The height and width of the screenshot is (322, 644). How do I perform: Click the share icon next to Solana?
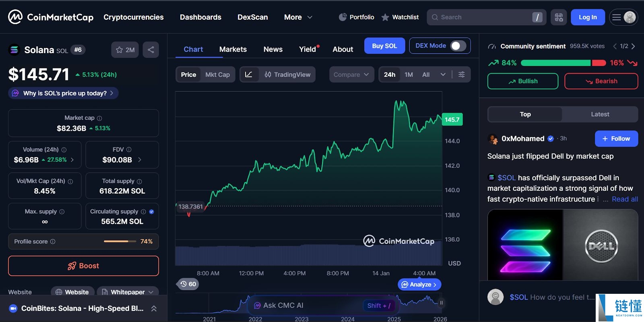point(151,50)
